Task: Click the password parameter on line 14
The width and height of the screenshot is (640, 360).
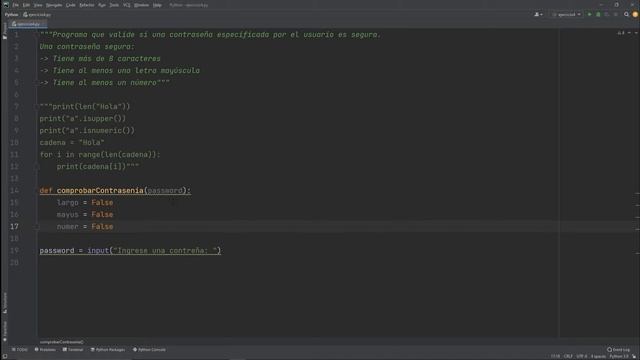Action: (x=165, y=191)
